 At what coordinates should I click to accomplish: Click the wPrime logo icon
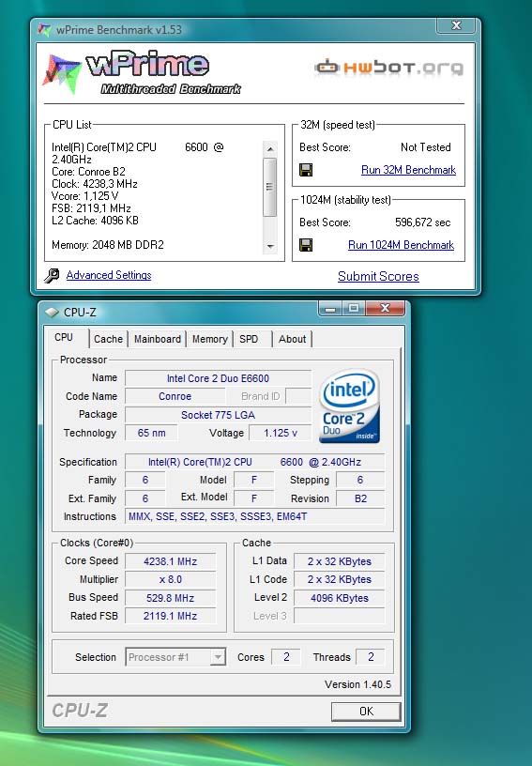(62, 73)
